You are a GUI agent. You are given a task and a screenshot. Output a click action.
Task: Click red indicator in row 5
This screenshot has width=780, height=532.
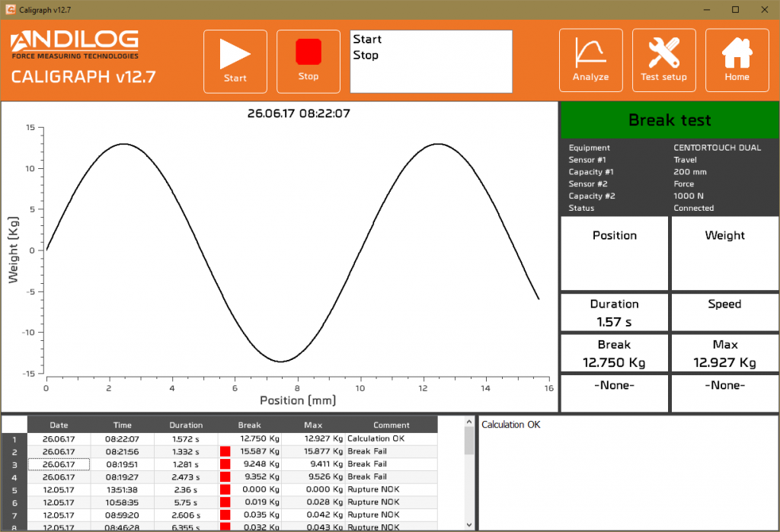225,489
